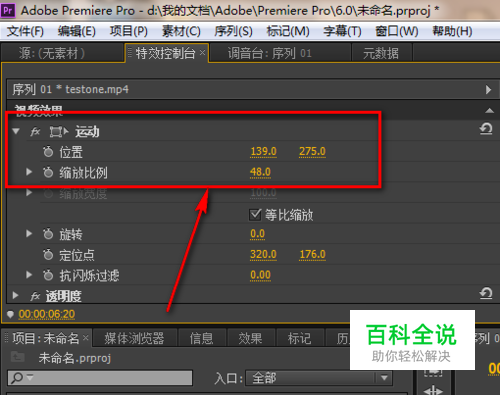
Task: Open the 文件(F) menu
Action: (x=25, y=31)
